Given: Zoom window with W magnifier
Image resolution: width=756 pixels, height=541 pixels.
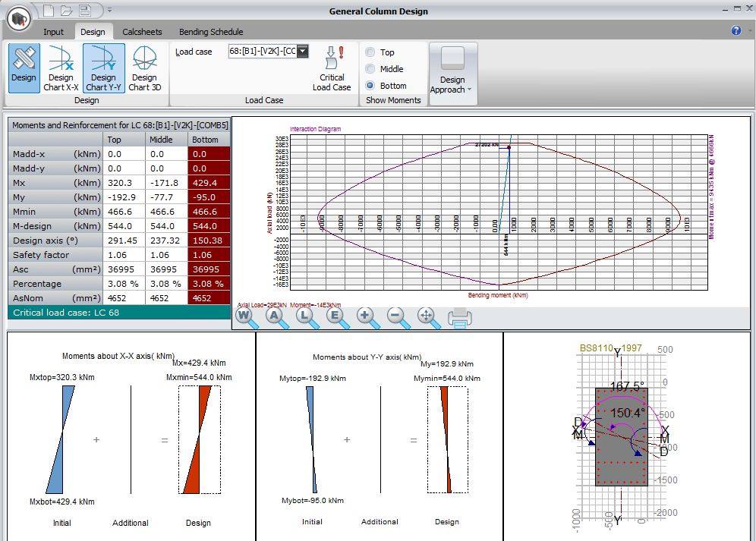Looking at the screenshot, I should pyautogui.click(x=247, y=318).
